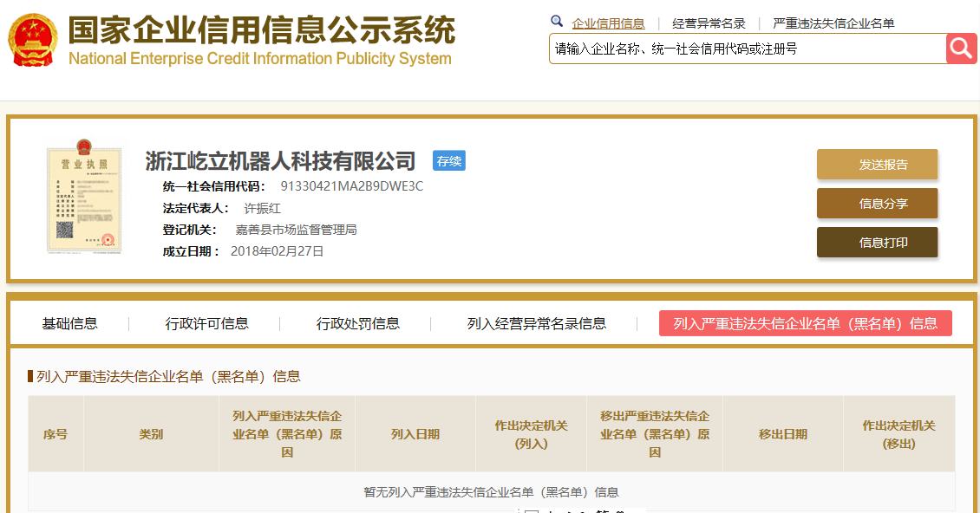Switch to the 行政处罚信息 tab
The height and width of the screenshot is (513, 980).
tap(357, 324)
